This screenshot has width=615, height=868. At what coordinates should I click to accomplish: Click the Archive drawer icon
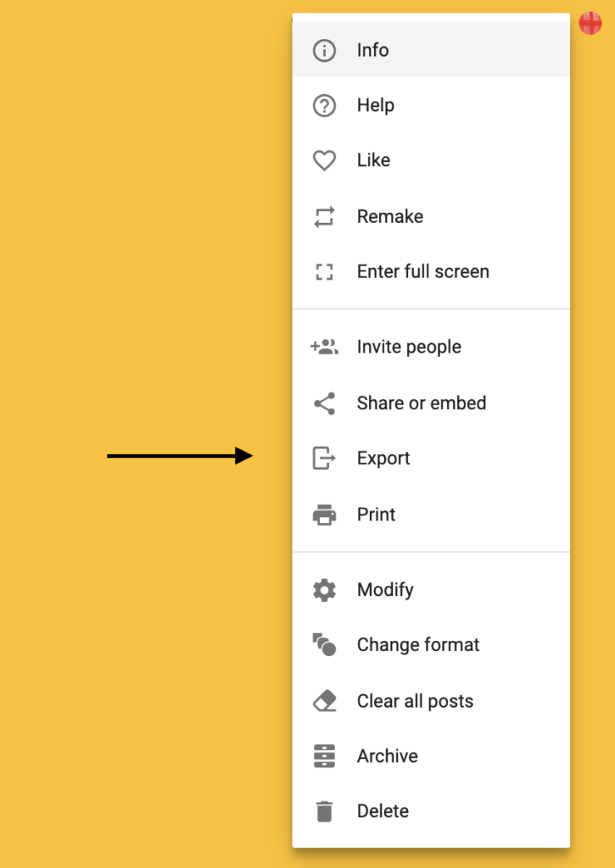point(324,756)
